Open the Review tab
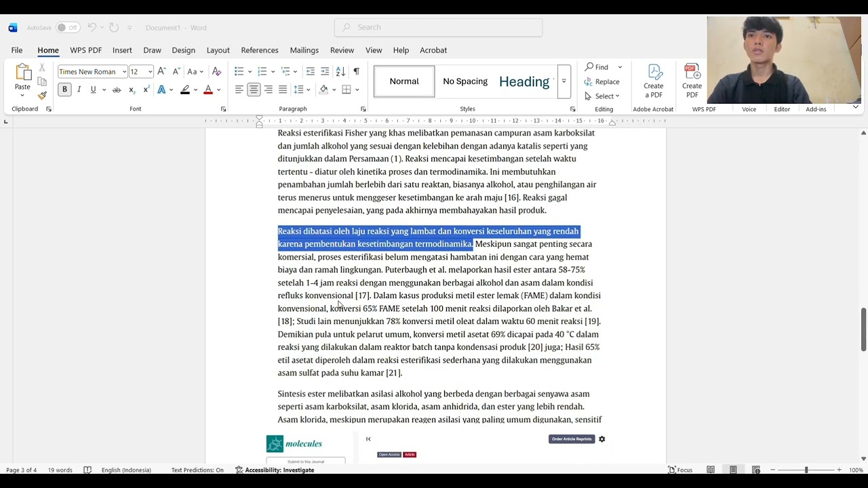Image resolution: width=868 pixels, height=488 pixels. 342,50
